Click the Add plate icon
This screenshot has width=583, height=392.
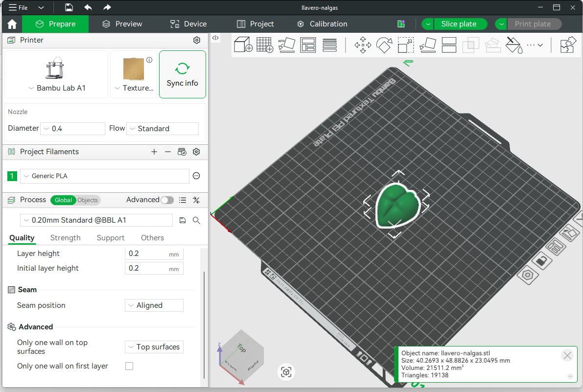[x=265, y=45]
